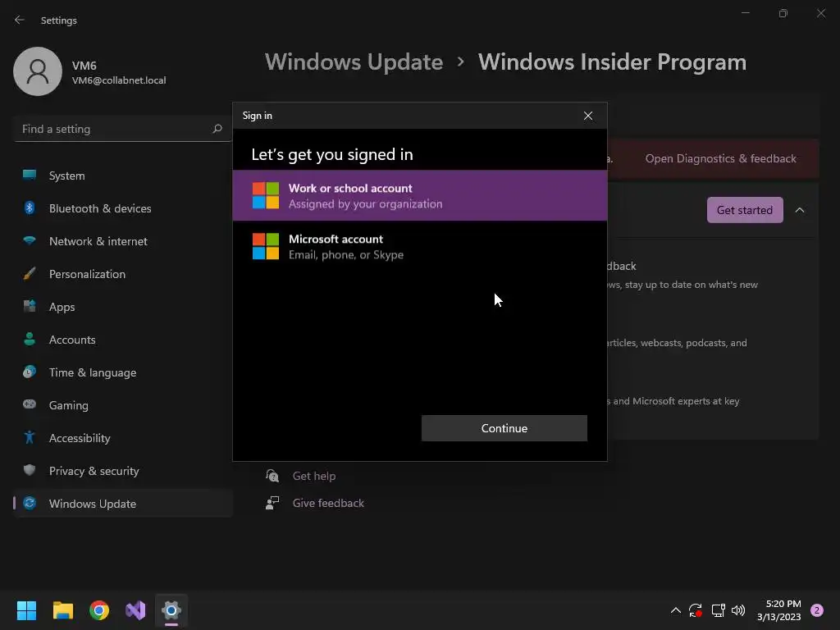Click the Microsoft logo beside Microsoft account
This screenshot has height=630, width=840.
click(x=266, y=246)
